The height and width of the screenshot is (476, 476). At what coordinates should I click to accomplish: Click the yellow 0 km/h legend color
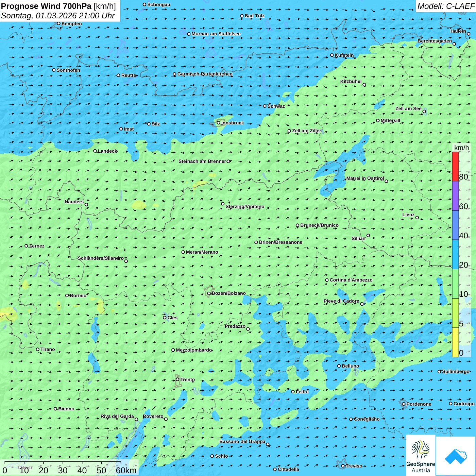[455, 342]
